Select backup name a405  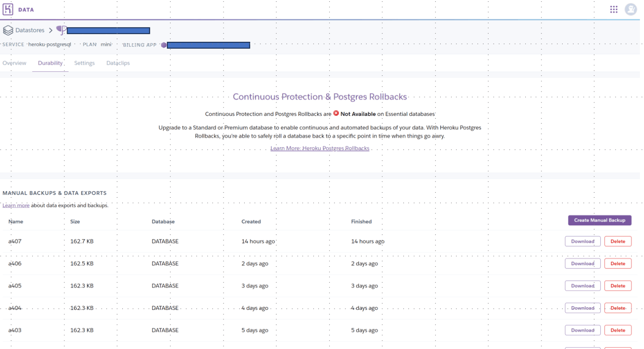[15, 286]
